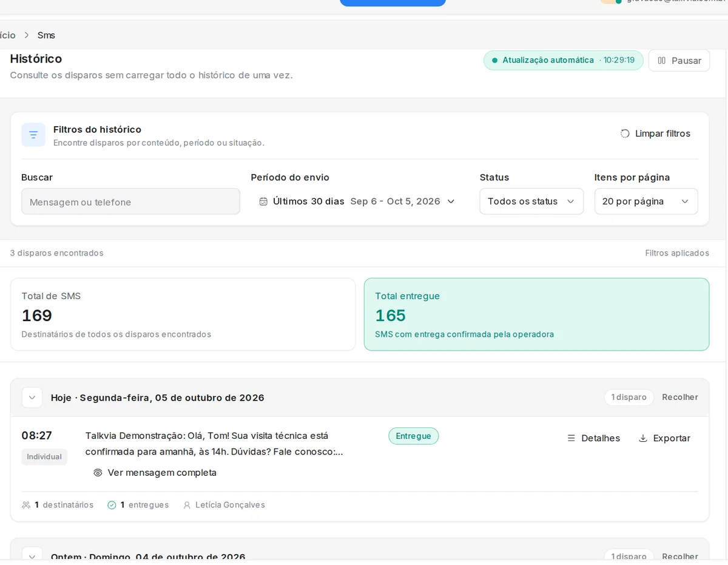Click the download icon beside Exportar
The image size is (728, 565).
[643, 438]
